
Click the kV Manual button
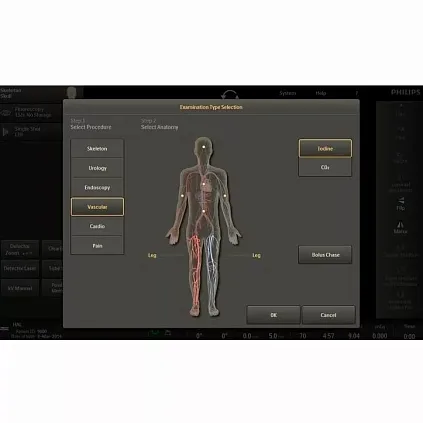point(20,288)
